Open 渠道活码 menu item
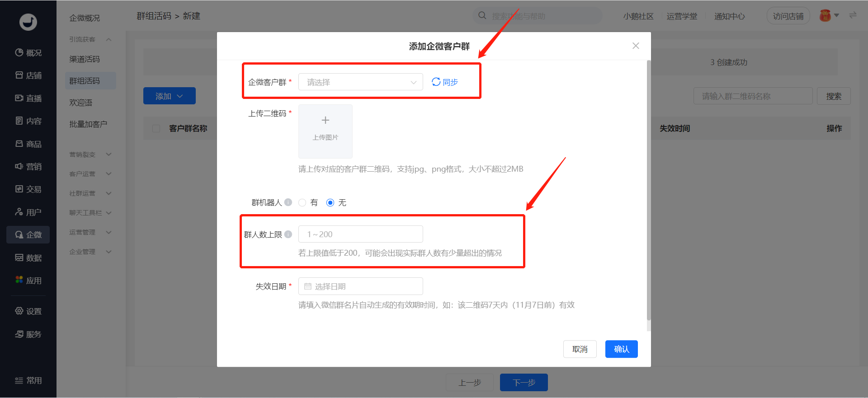Screen dimensions: 868x398 tap(85, 59)
